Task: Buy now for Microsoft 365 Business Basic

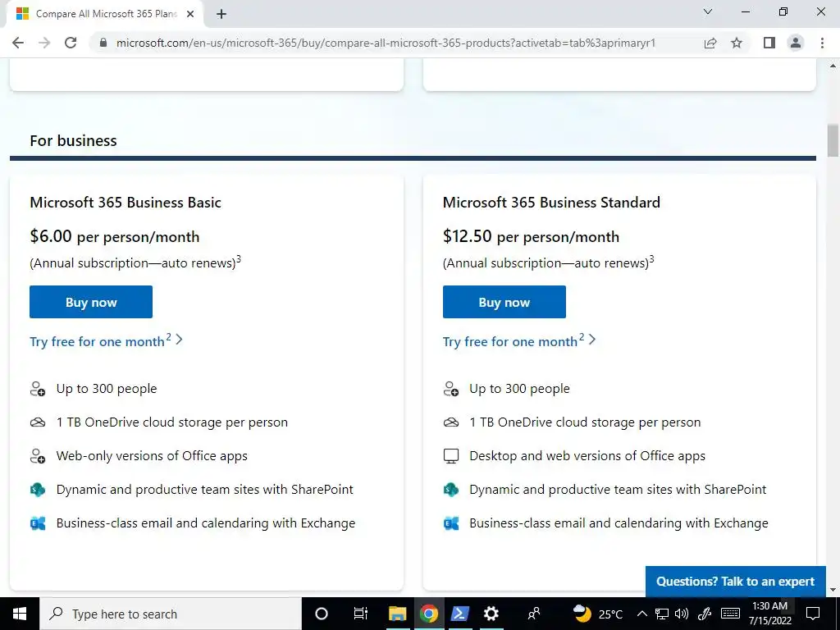Action: (x=91, y=302)
